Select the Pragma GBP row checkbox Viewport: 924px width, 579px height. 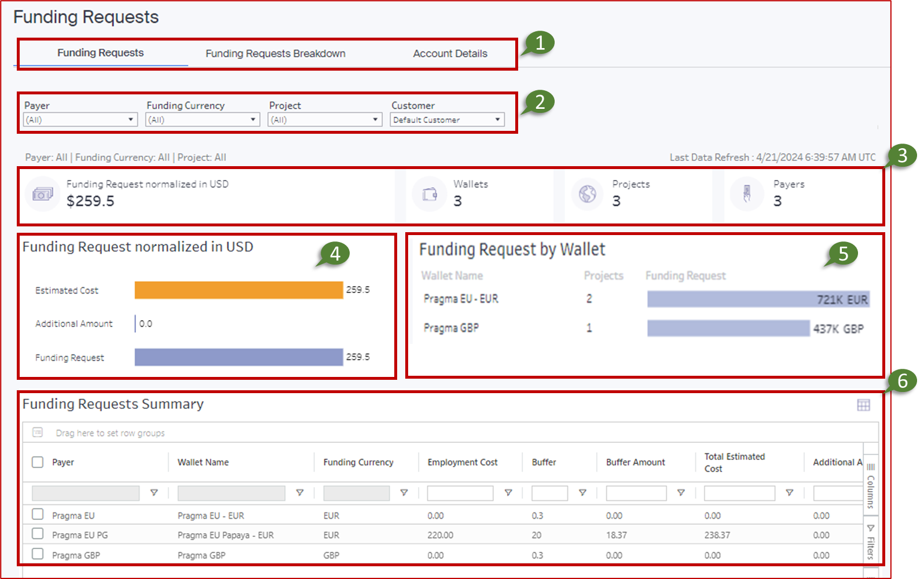(38, 554)
